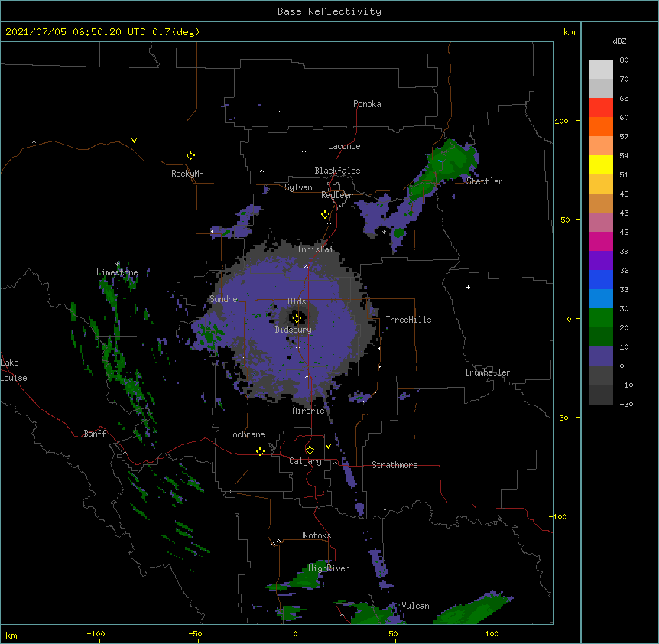This screenshot has height=644, width=659.
Task: Select the Sylvan label
Action: [298, 187]
